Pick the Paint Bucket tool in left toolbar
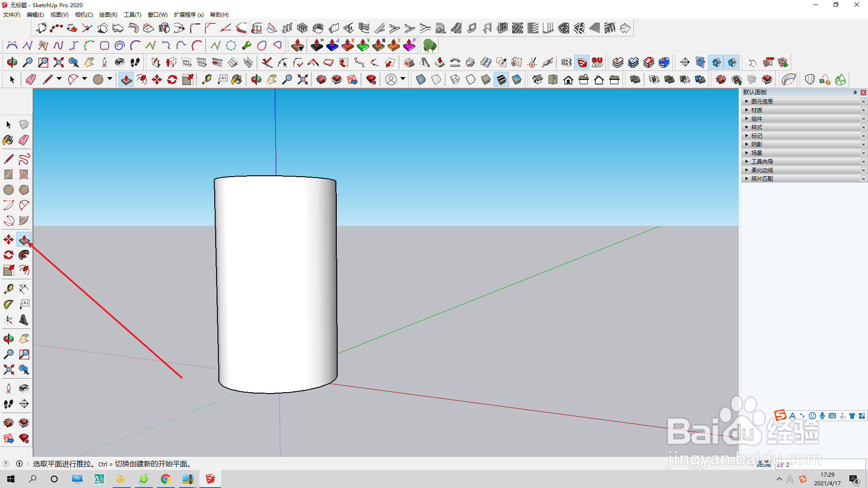This screenshot has width=868, height=488. point(9,140)
